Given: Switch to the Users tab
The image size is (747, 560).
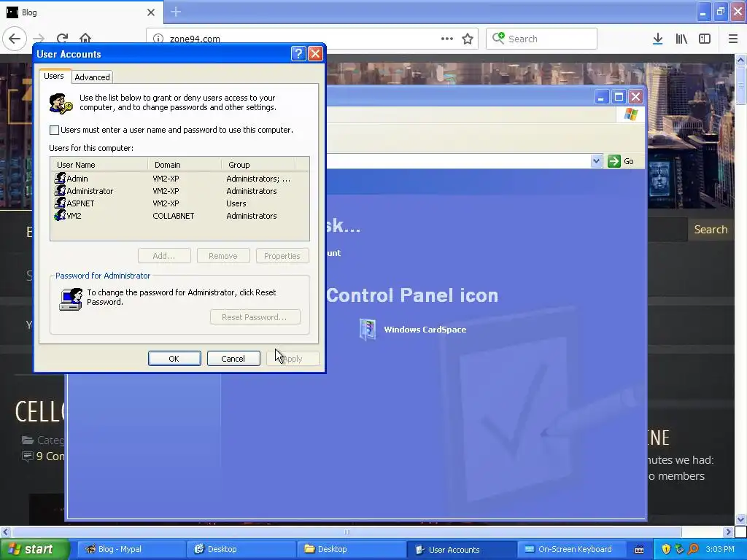Looking at the screenshot, I should point(54,76).
